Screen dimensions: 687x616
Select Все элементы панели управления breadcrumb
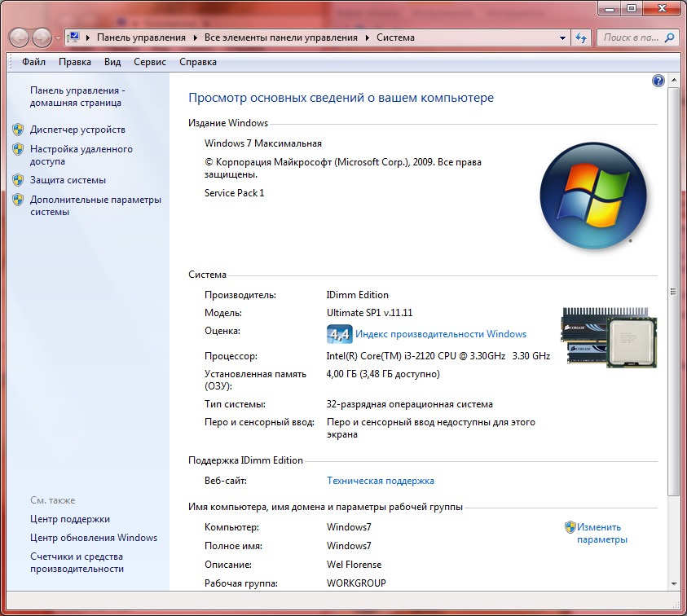click(x=281, y=37)
